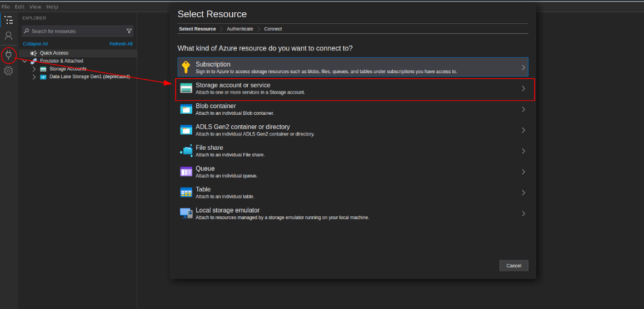Click the Cancel button

[x=514, y=266]
